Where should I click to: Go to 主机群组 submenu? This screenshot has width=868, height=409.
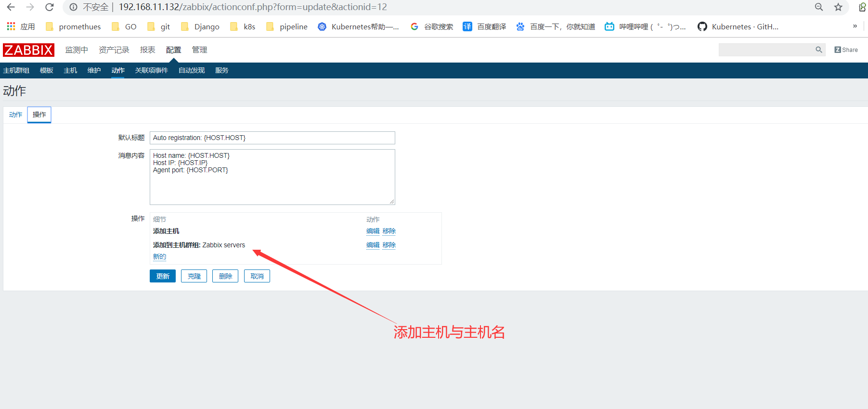tap(16, 70)
